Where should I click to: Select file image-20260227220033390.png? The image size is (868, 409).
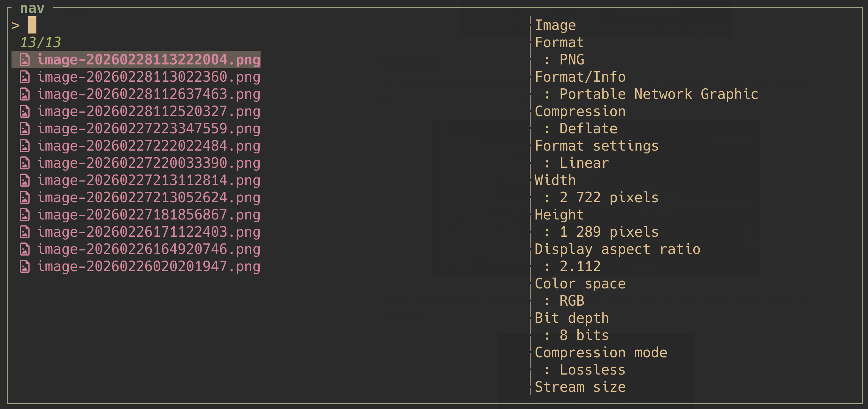[x=148, y=163]
